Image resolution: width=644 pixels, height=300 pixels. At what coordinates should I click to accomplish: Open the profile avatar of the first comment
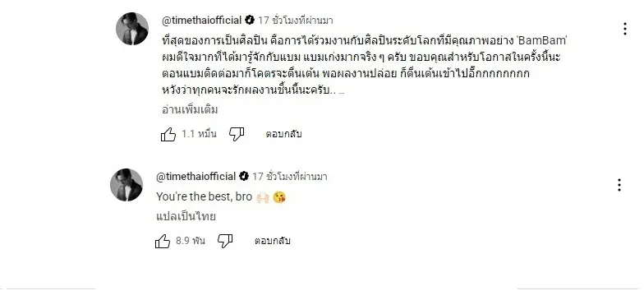[x=132, y=29]
